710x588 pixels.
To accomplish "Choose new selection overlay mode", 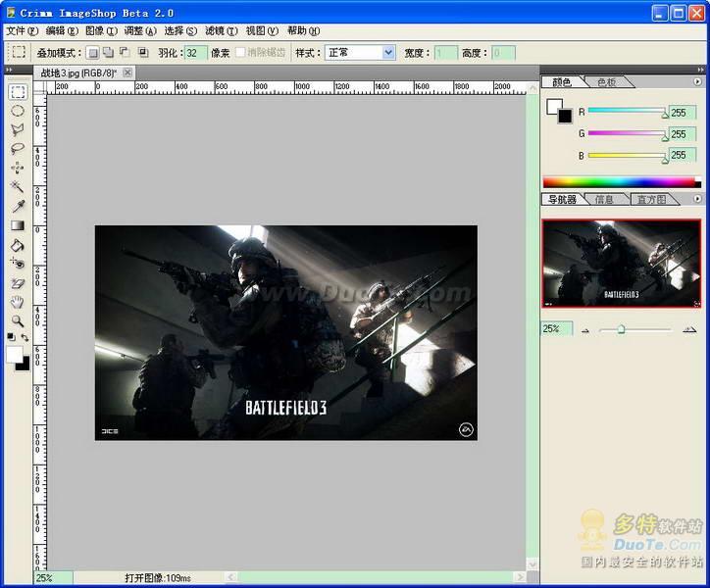I will [x=92, y=53].
